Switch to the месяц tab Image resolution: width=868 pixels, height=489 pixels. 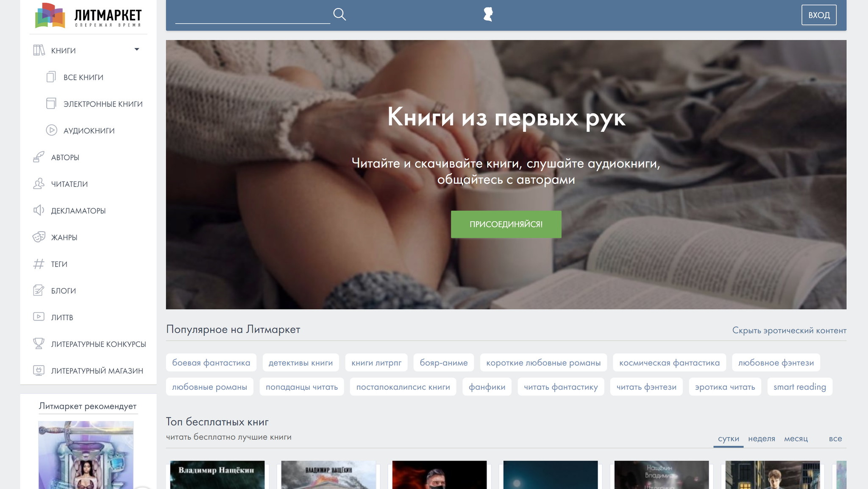[x=796, y=439]
